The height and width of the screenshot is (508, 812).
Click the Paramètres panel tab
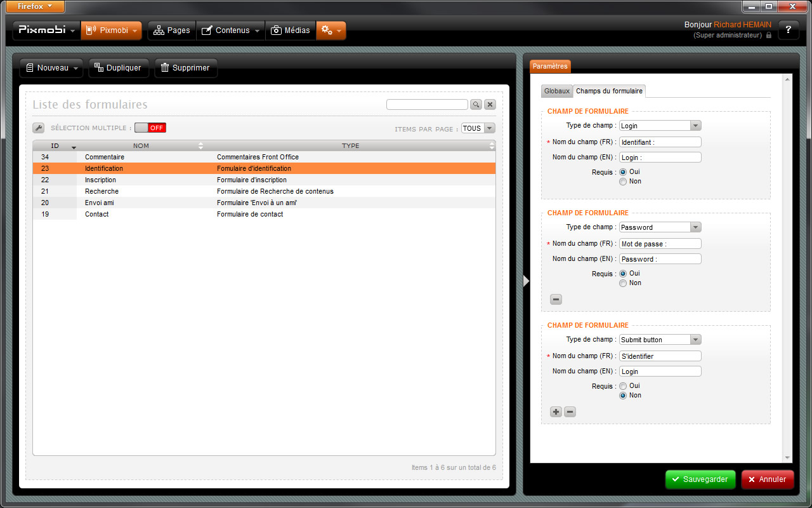550,66
